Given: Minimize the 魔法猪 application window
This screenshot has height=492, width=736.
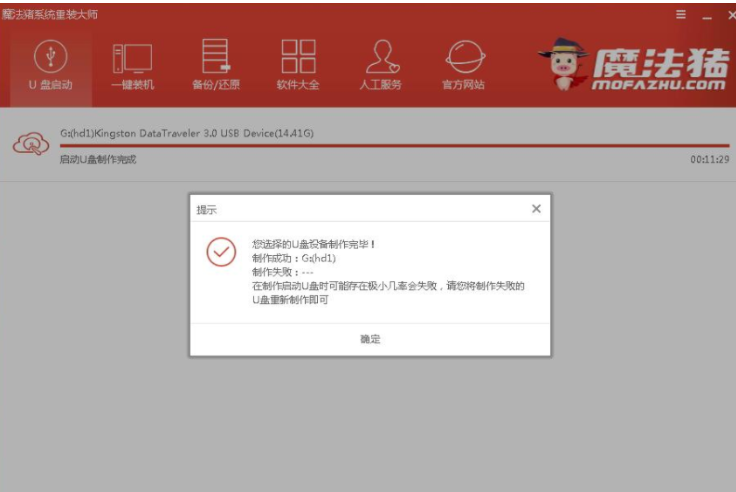Looking at the screenshot, I should [x=707, y=16].
